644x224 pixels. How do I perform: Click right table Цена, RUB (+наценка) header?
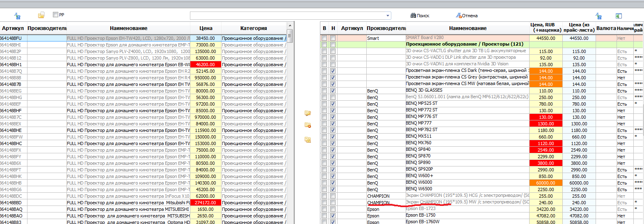[x=546, y=28]
